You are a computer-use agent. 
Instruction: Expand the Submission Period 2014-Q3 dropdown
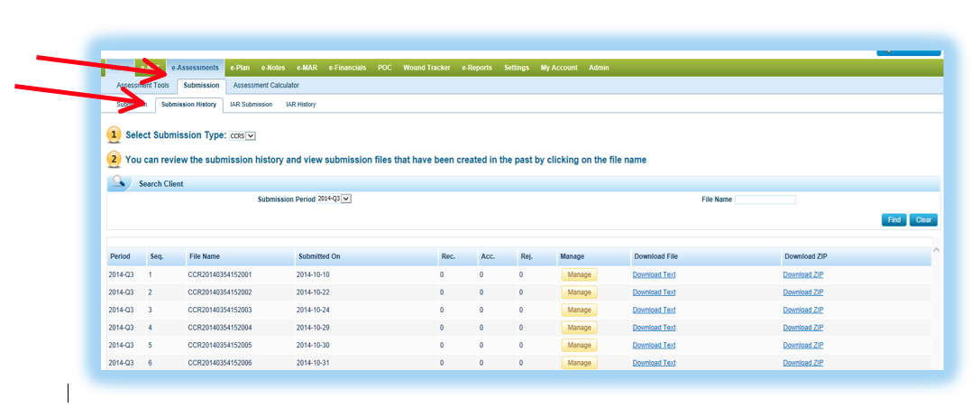[333, 199]
